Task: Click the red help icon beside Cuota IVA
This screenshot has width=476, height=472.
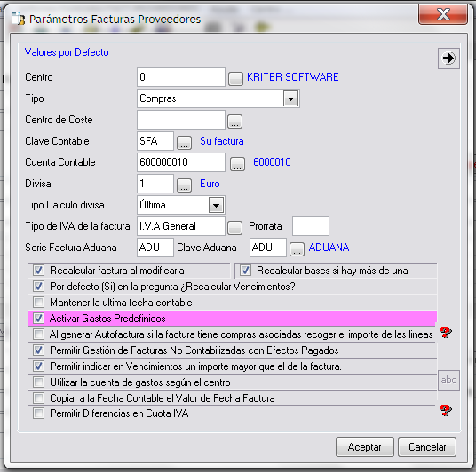Action: click(445, 411)
